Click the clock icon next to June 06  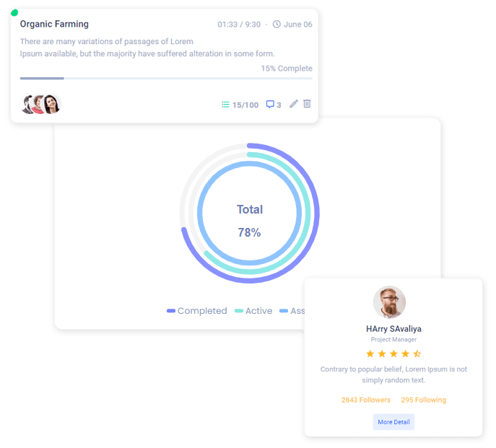(277, 25)
